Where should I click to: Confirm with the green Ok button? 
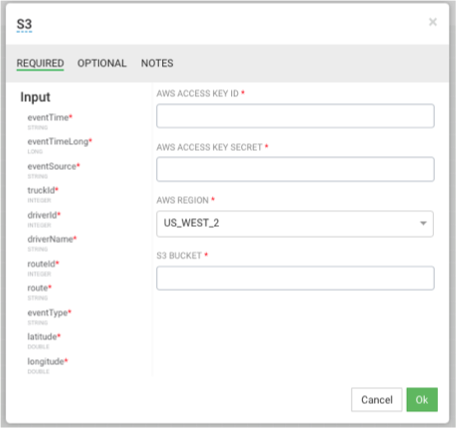click(x=422, y=399)
